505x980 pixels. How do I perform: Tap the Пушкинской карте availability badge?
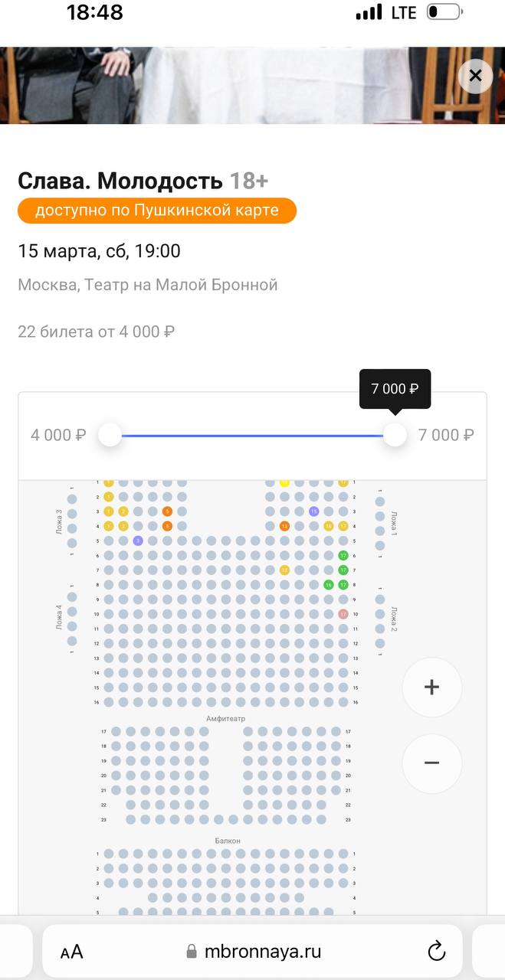(157, 211)
